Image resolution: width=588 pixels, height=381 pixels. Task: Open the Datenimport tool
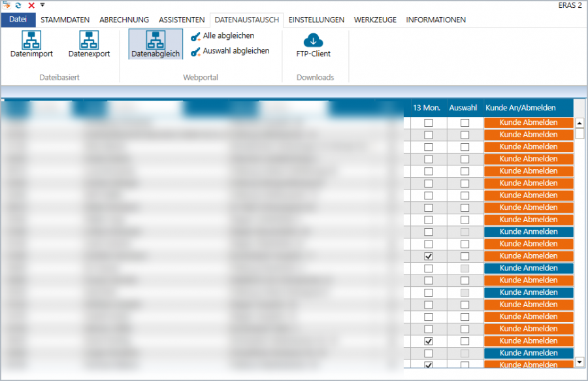pyautogui.click(x=31, y=44)
